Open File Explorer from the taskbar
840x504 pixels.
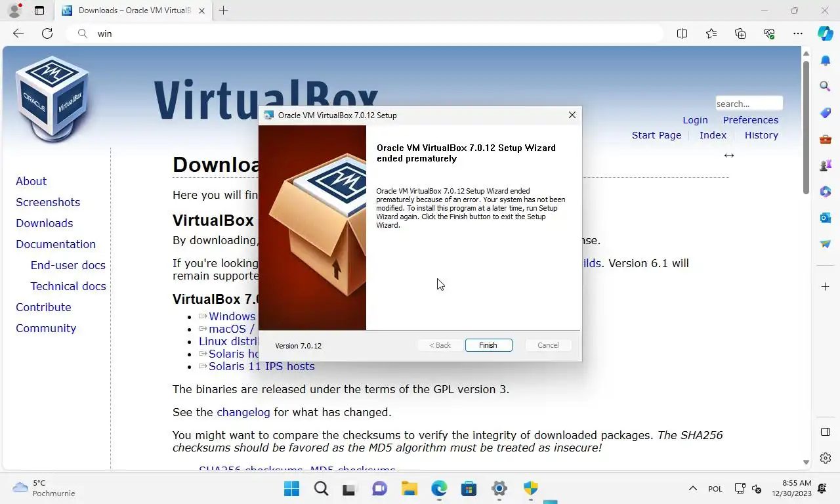tap(409, 489)
